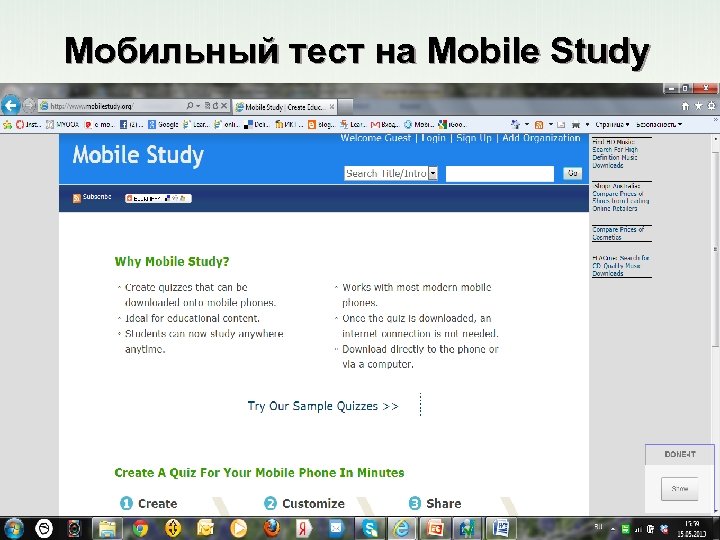Image resolution: width=720 pixels, height=540 pixels.
Task: Open Favorites star icon
Action: pyautogui.click(x=698, y=106)
